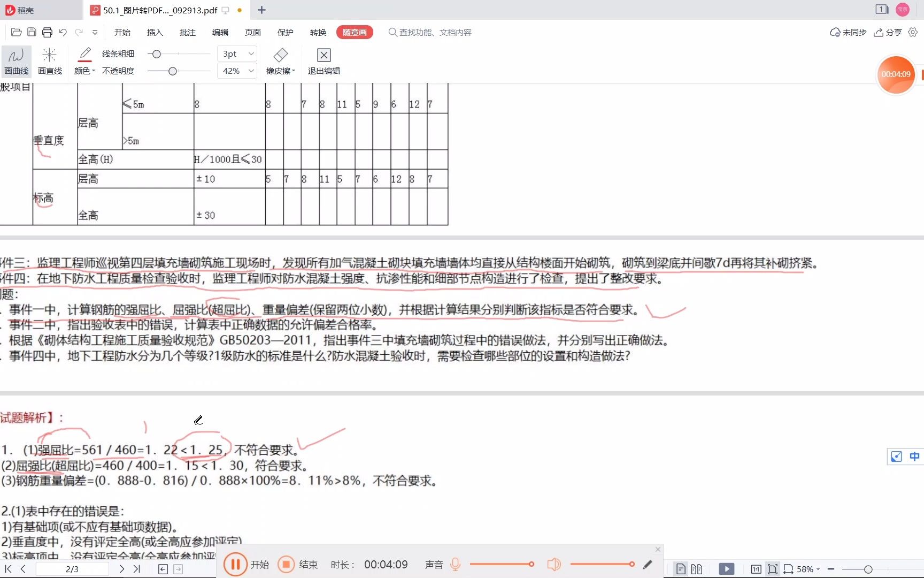
Task: Open the 保护 menu tab
Action: pos(286,32)
